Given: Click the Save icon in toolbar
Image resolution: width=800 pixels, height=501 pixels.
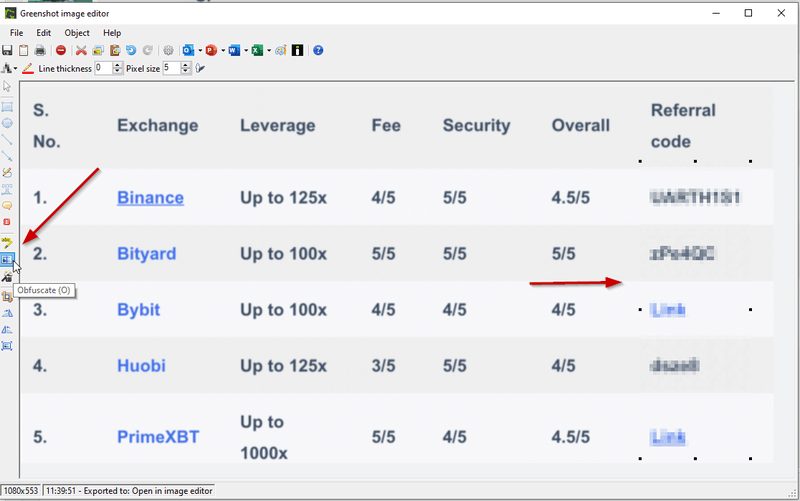Looking at the screenshot, I should pos(7,51).
